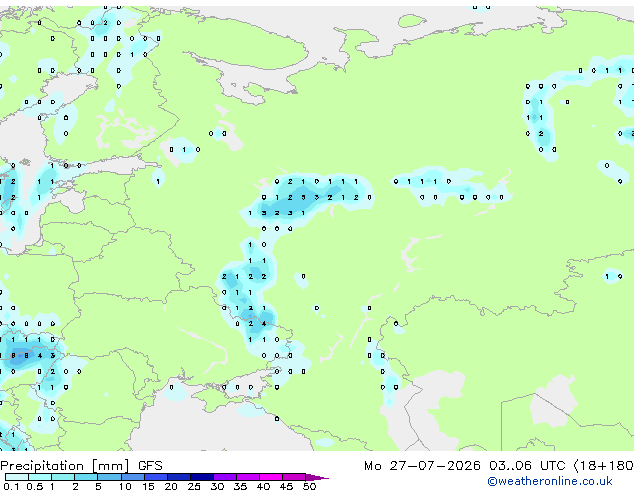Select the 5–10 mm legend color swatch

pos(109,477)
